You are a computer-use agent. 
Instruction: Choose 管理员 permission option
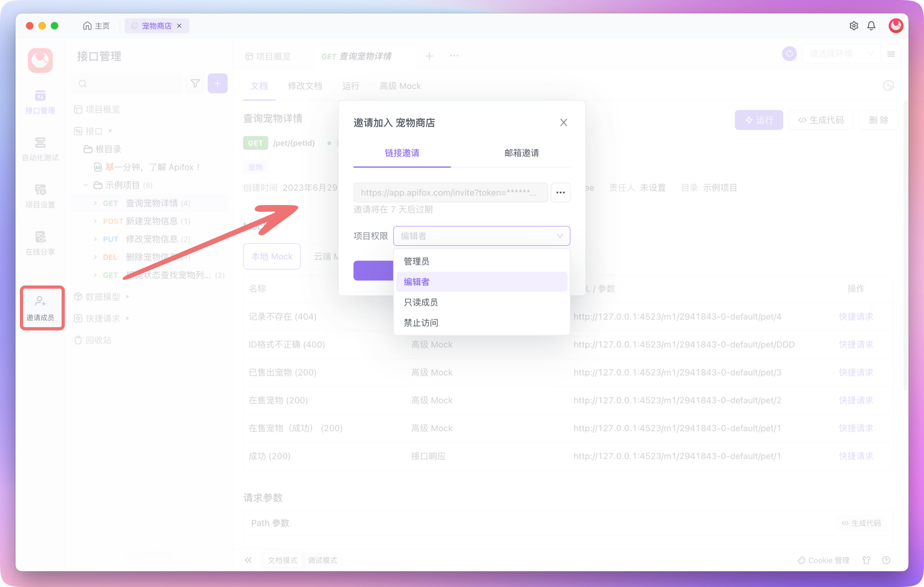[481, 261]
